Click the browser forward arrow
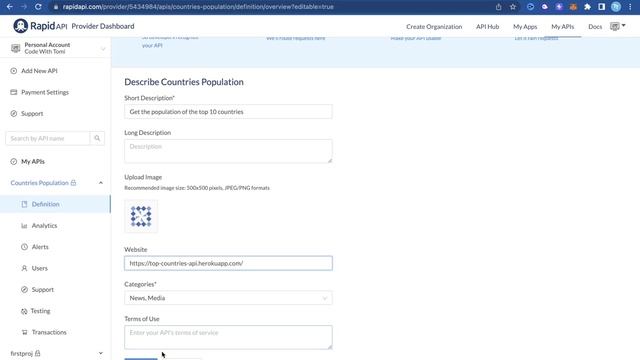 [24, 7]
